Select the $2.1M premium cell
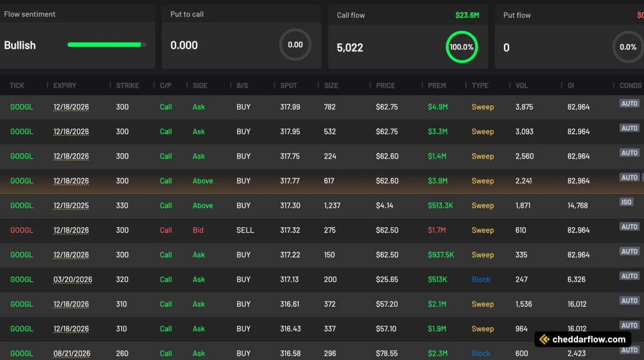This screenshot has height=360, width=644. tap(437, 304)
